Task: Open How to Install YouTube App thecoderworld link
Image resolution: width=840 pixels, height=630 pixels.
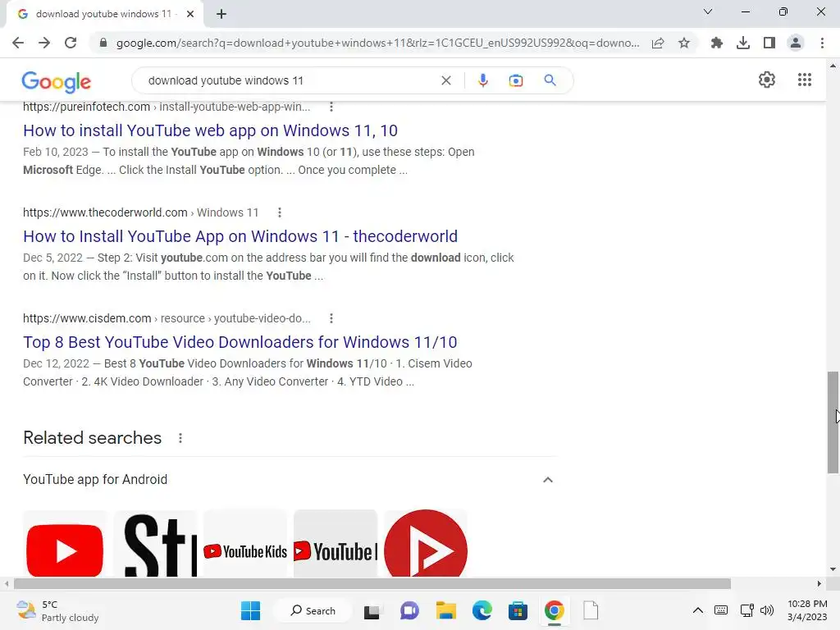Action: pyautogui.click(x=240, y=236)
